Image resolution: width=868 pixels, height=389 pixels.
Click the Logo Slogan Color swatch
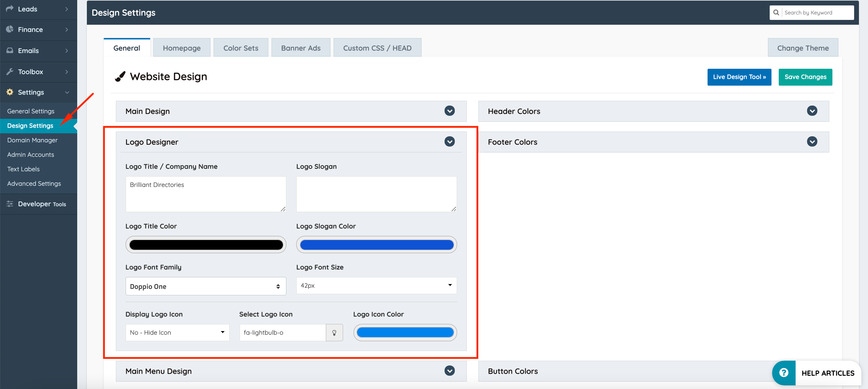coord(376,245)
